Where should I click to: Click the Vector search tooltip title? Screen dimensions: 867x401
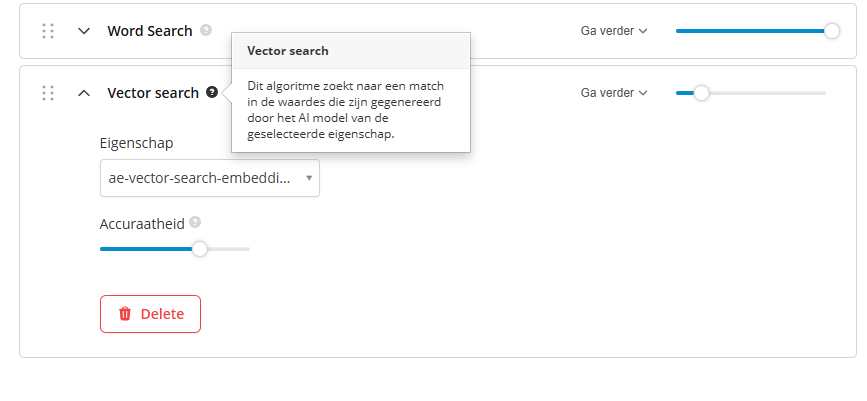click(288, 51)
